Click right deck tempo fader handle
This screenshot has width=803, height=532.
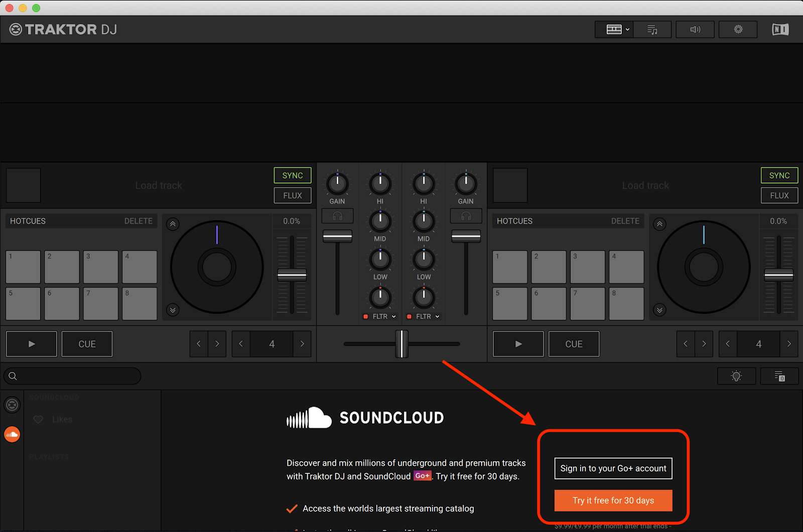pyautogui.click(x=779, y=275)
